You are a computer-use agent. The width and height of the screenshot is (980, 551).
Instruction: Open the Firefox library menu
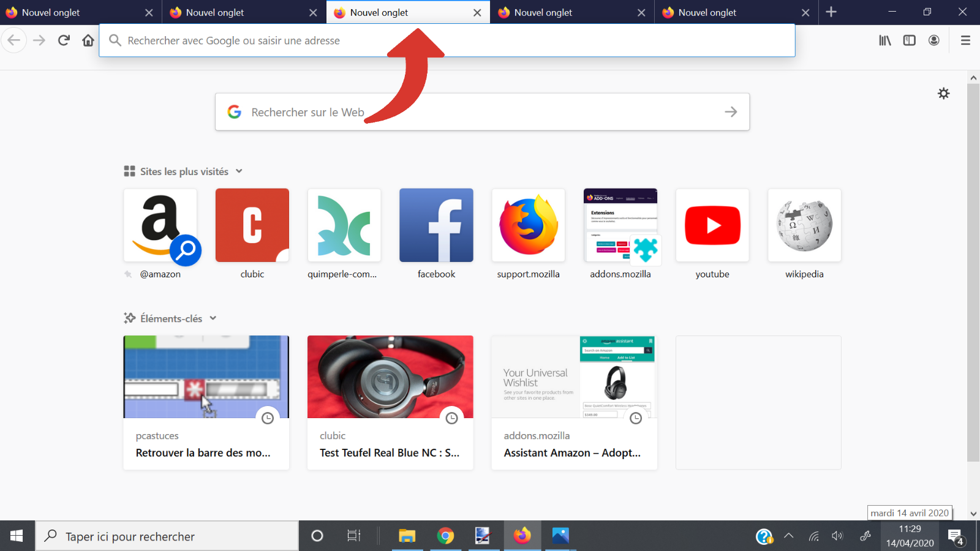coord(884,40)
